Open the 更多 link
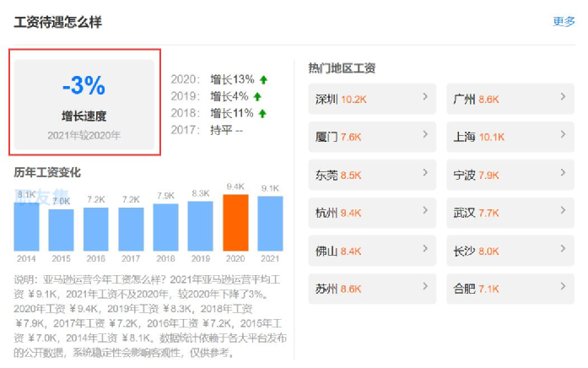Screen dimensions: 588x368 click(x=564, y=21)
